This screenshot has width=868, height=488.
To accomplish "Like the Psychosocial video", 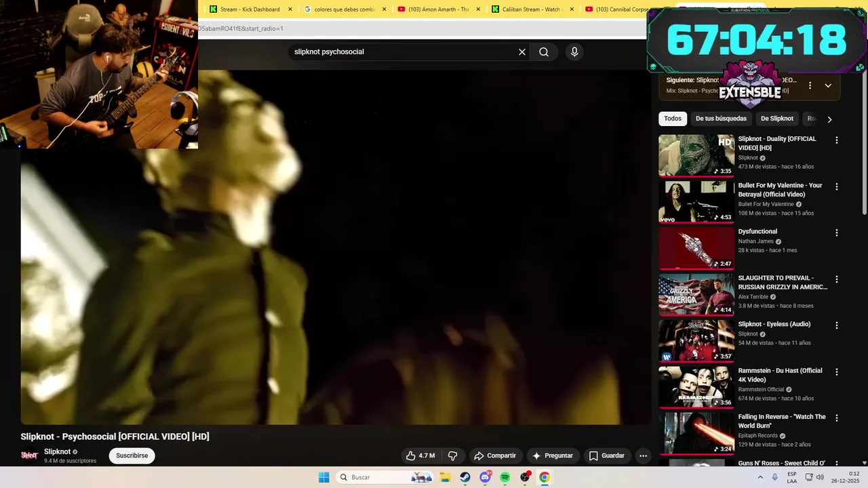I will [x=421, y=455].
